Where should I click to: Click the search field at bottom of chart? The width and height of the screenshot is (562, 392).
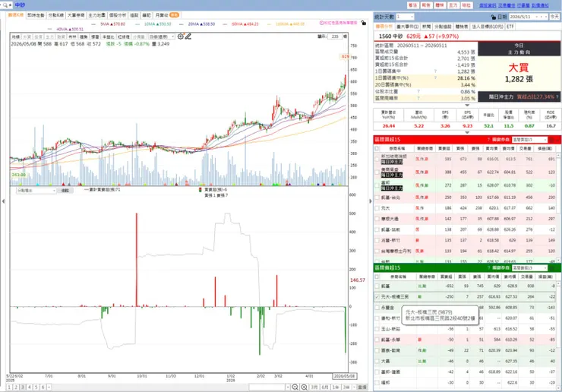[x=267, y=387]
